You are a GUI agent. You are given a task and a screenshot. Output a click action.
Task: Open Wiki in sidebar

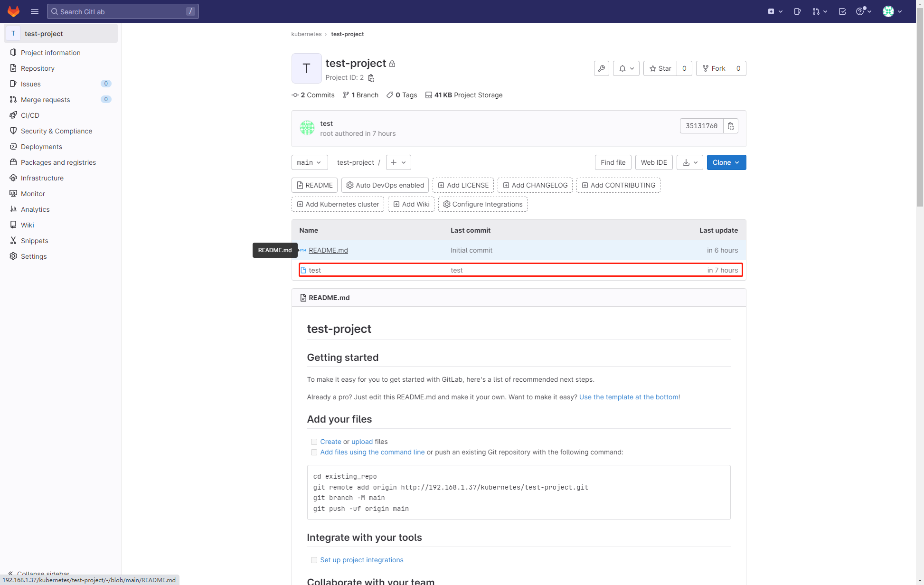pyautogui.click(x=28, y=225)
